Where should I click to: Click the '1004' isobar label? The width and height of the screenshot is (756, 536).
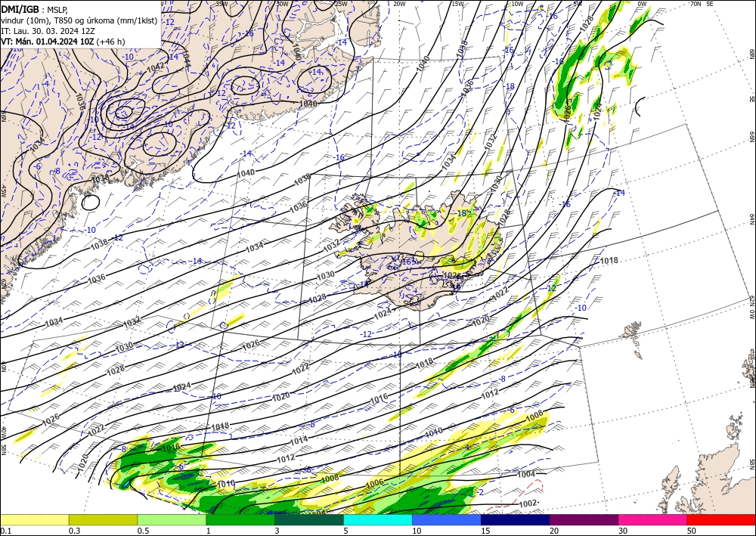[526, 474]
